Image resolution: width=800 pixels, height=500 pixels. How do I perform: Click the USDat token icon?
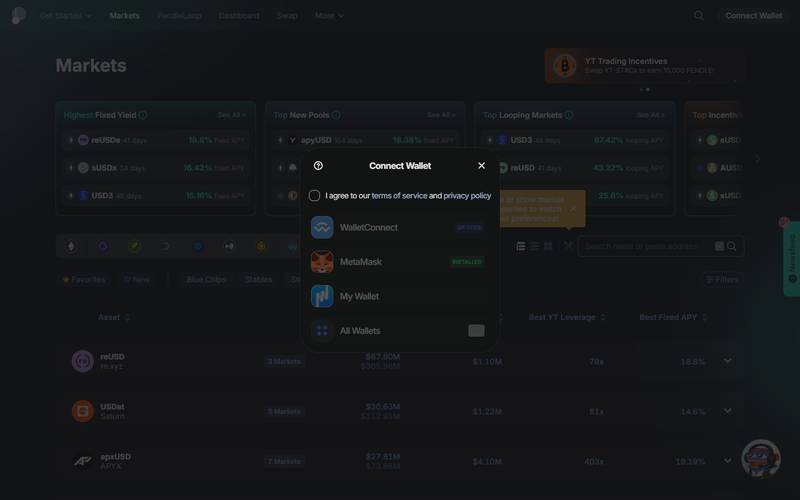coord(83,411)
